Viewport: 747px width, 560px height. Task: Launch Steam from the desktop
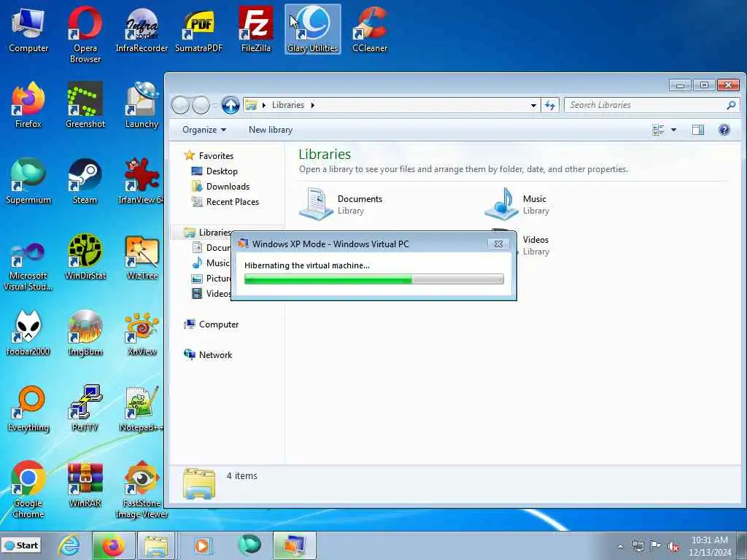pos(85,181)
